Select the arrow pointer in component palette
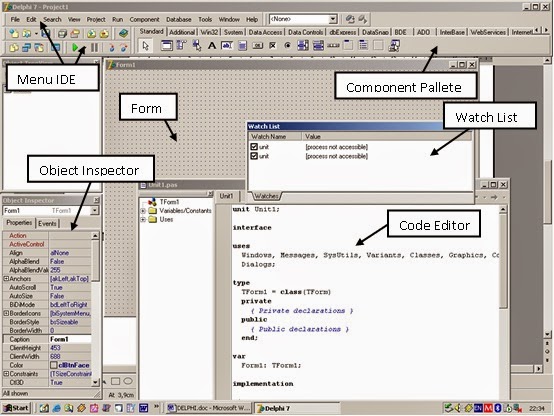The height and width of the screenshot is (416, 554). point(146,46)
